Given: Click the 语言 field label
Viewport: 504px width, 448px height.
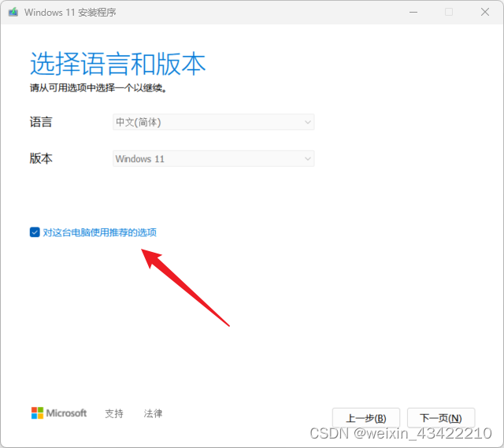Looking at the screenshot, I should coord(41,122).
